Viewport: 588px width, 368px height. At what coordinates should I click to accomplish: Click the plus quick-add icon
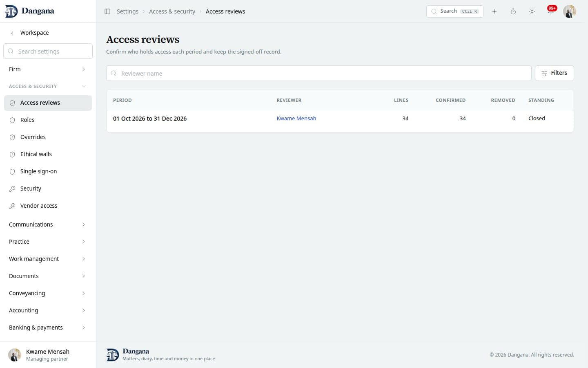[494, 11]
